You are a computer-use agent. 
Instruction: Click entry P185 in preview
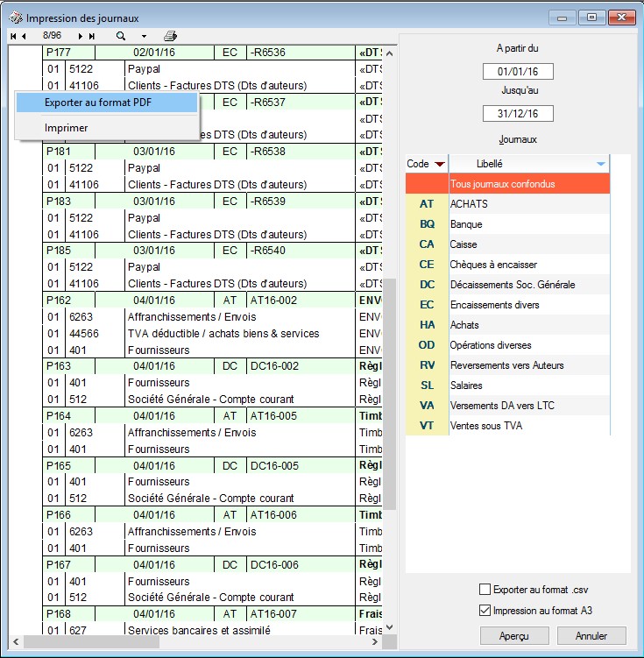point(59,251)
